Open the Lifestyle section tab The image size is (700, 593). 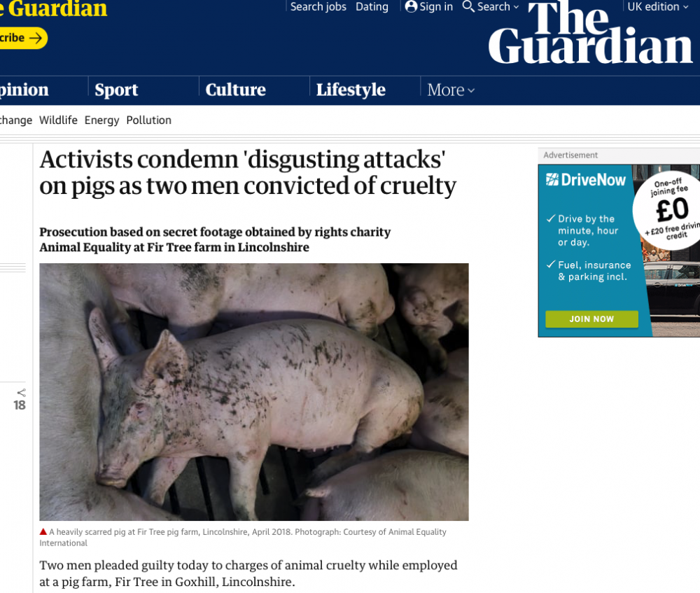pos(351,90)
